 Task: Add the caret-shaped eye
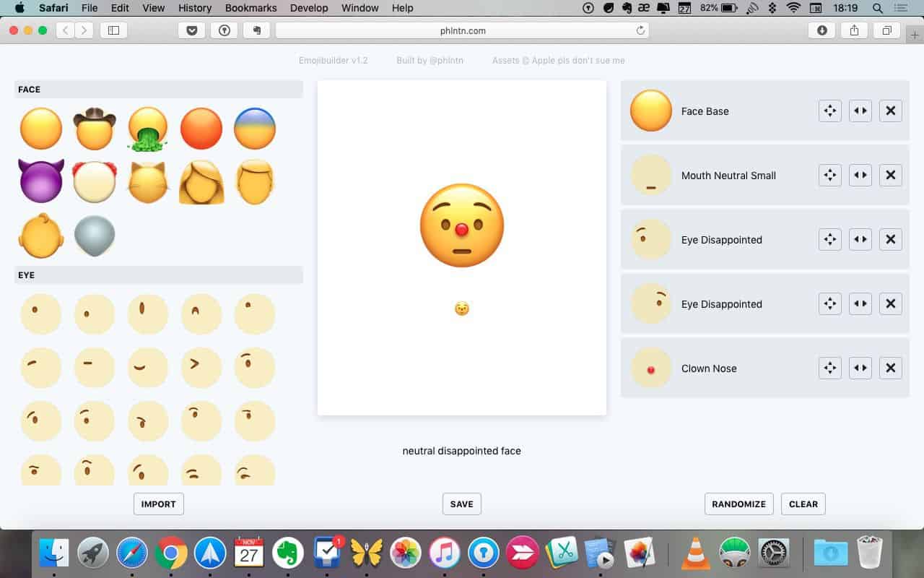[201, 314]
